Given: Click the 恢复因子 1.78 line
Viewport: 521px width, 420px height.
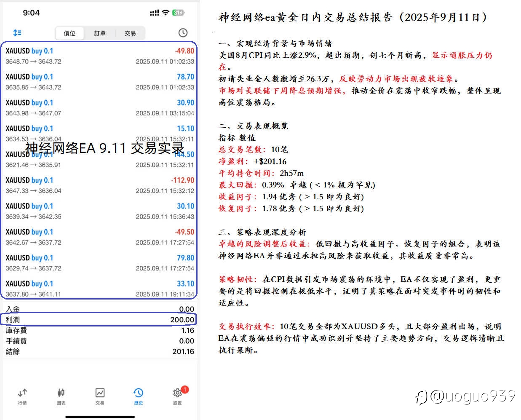Looking at the screenshot, I should [x=291, y=209].
